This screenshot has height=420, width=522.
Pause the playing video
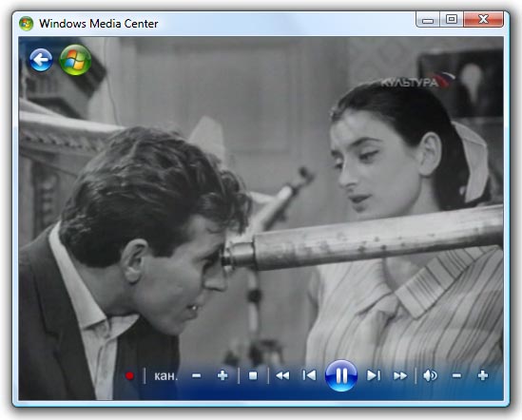(x=341, y=375)
